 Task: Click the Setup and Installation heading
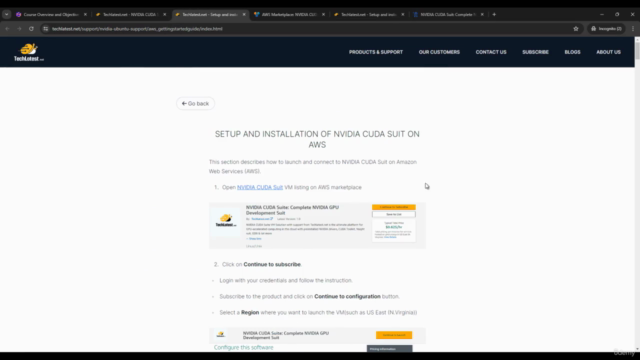point(317,139)
